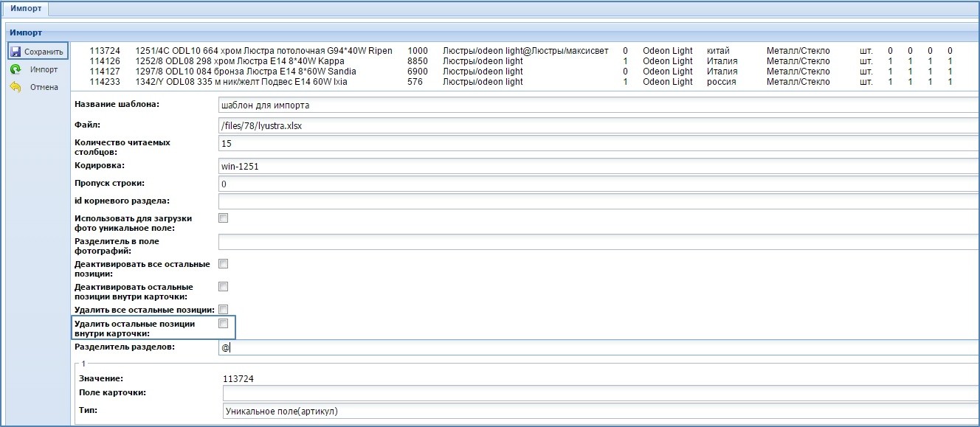The width and height of the screenshot is (980, 427).
Task: Click the id корневого раздела field
Action: pos(598,201)
